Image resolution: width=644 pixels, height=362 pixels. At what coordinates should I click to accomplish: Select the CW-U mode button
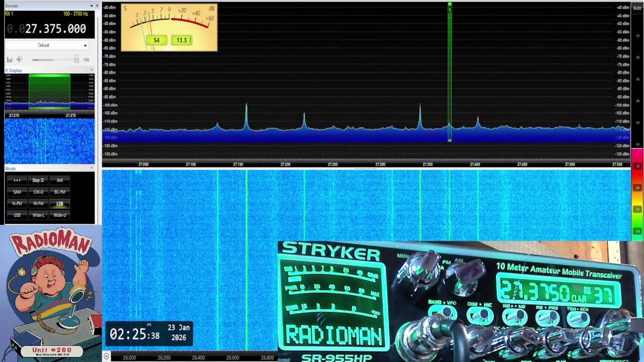pyautogui.click(x=38, y=192)
